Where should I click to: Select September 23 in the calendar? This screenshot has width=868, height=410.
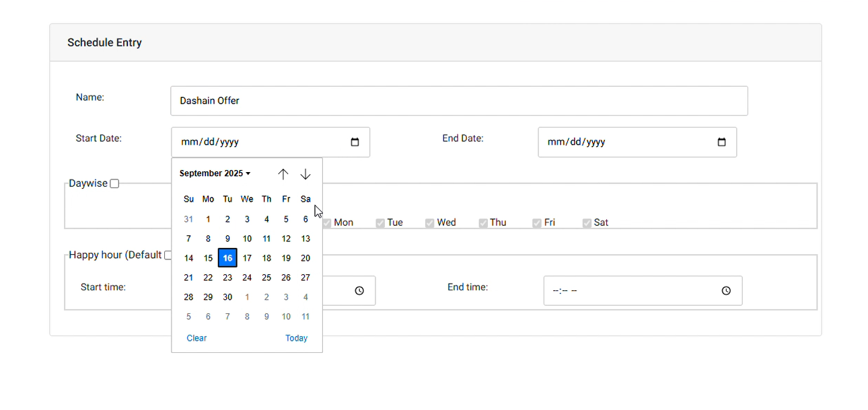[x=227, y=277]
